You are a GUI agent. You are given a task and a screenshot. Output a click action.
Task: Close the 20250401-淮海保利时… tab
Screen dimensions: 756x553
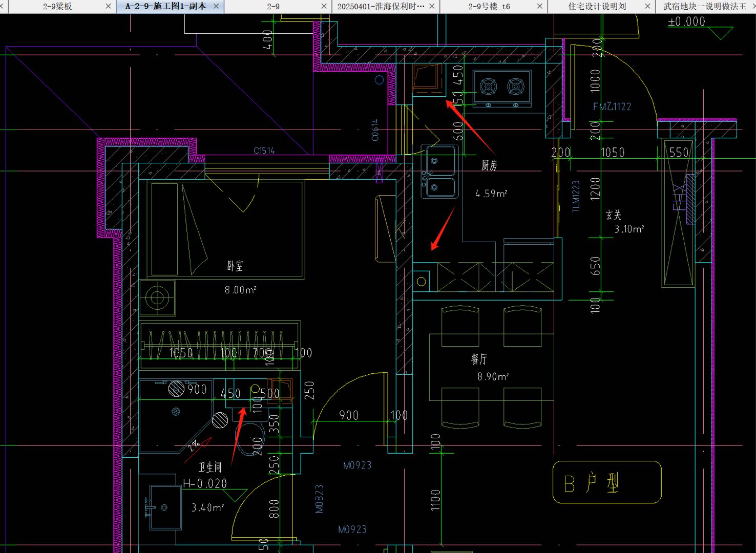[432, 7]
